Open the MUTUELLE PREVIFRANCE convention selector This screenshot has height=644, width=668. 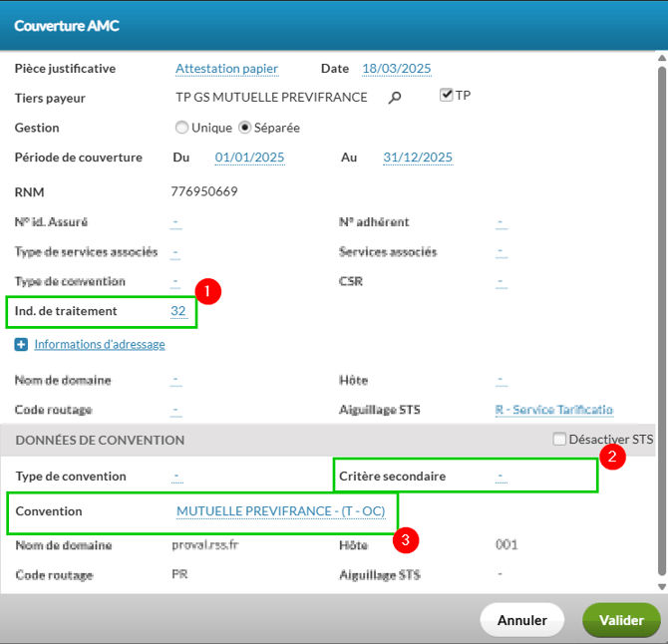tap(280, 511)
